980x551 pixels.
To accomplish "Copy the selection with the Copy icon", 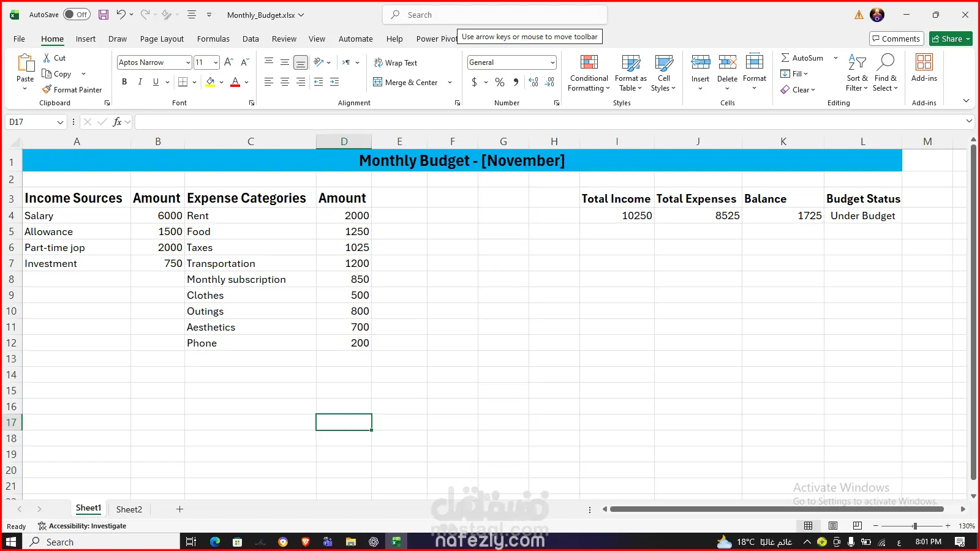I will 47,73.
